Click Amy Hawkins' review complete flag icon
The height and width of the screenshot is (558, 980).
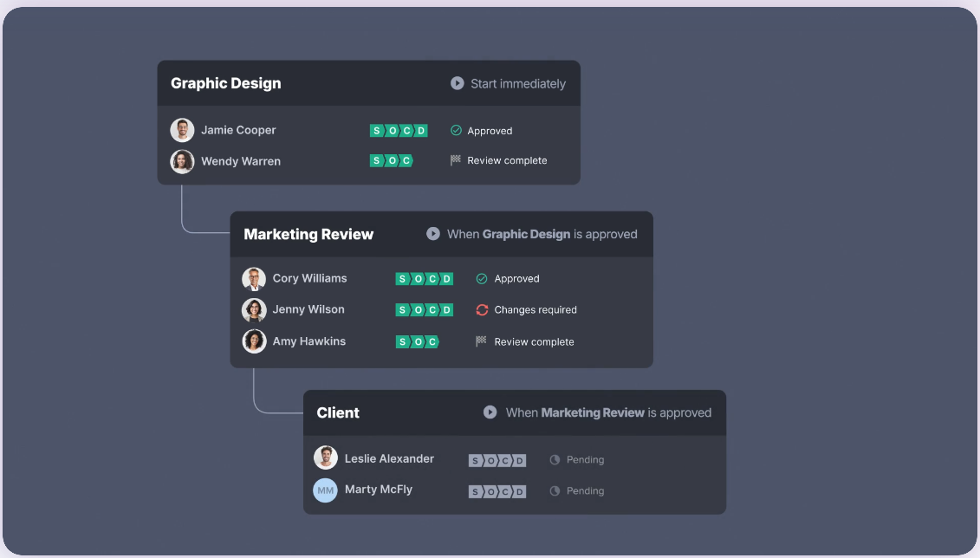(482, 341)
